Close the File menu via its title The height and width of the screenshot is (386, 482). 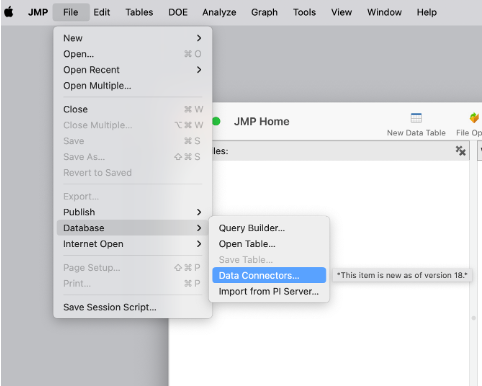[x=71, y=12]
